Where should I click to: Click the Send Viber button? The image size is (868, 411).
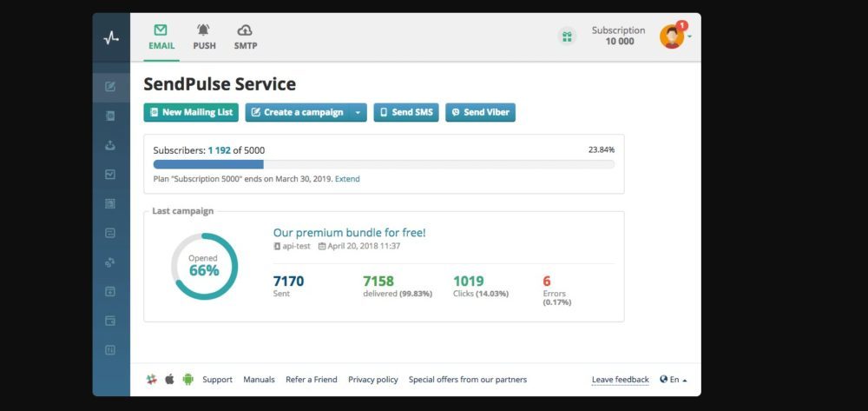click(x=480, y=112)
